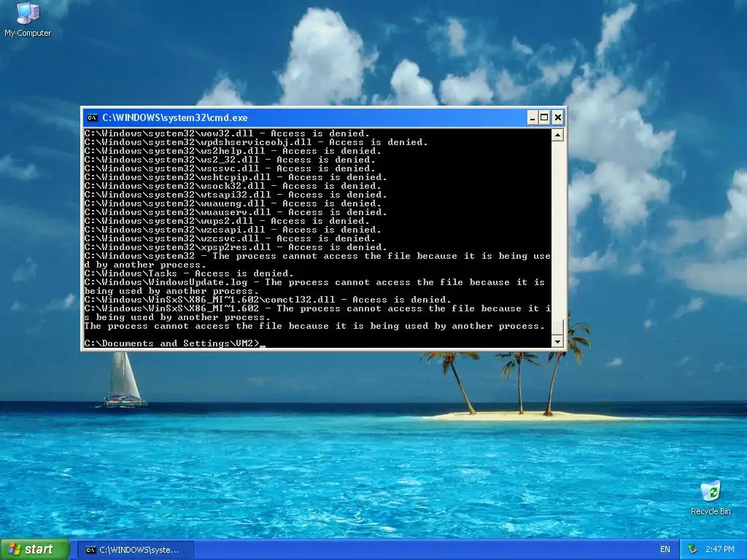Close the cmd.exe window
This screenshot has height=560, width=747.
(558, 117)
